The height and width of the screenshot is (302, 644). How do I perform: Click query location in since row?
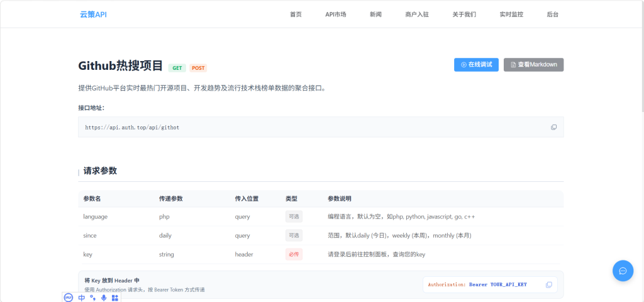click(242, 235)
